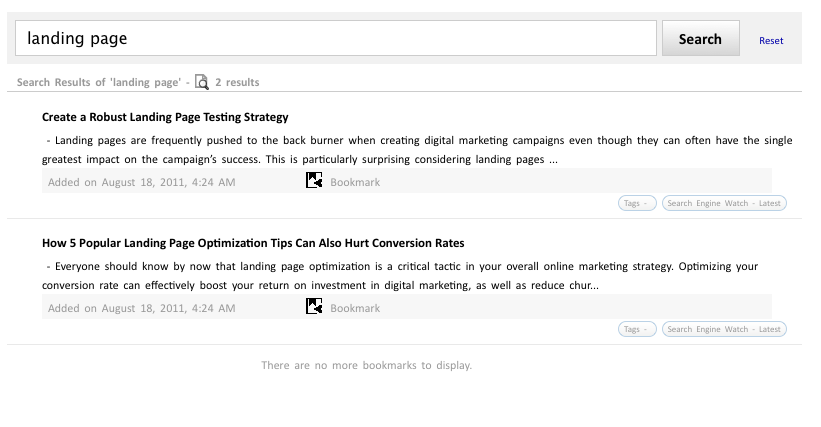This screenshot has width=821, height=427.
Task: Click the 'Landing pages are frequently pushed' excerpt
Action: 417,150
